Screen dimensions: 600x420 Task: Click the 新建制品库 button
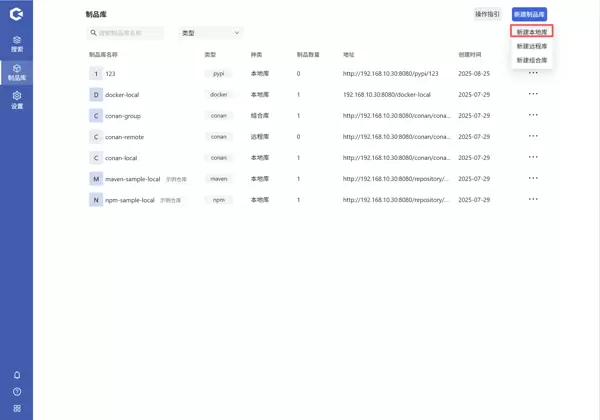529,14
